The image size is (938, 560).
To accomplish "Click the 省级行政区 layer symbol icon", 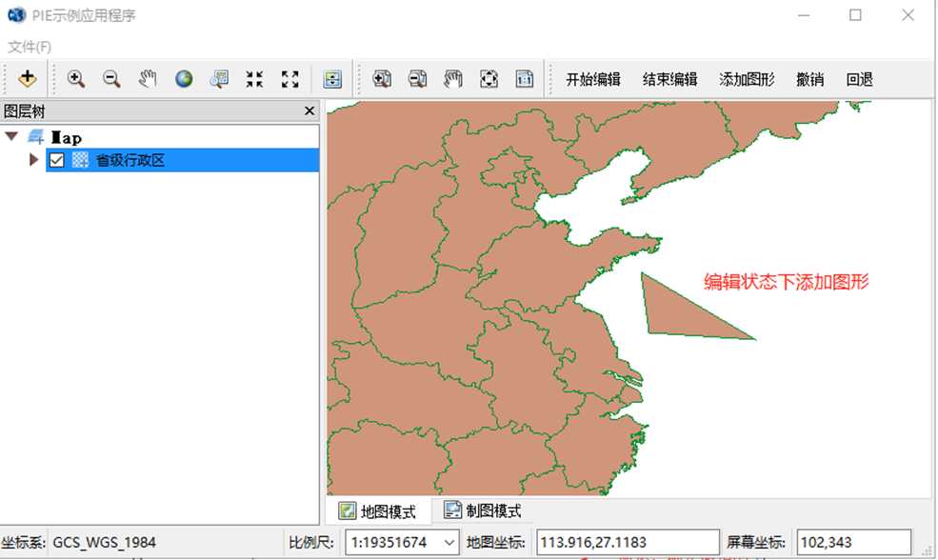I will point(80,160).
